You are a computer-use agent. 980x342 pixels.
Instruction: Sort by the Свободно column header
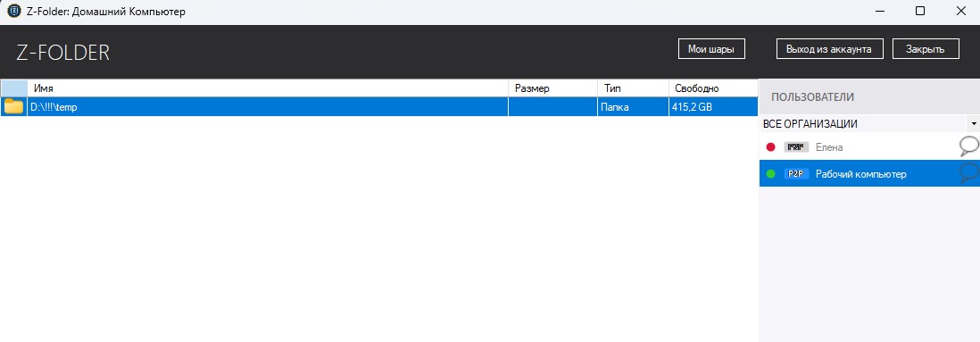tap(713, 88)
